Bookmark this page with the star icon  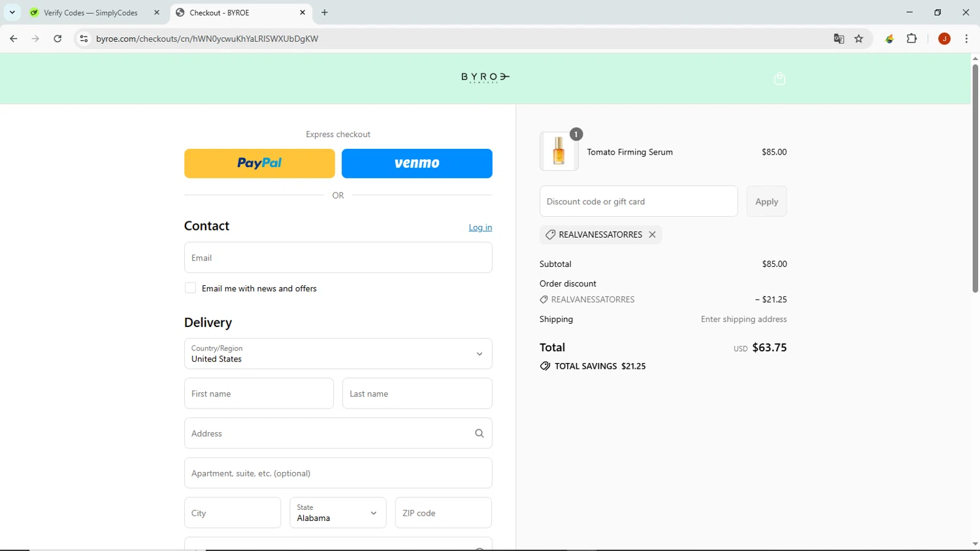pos(858,39)
